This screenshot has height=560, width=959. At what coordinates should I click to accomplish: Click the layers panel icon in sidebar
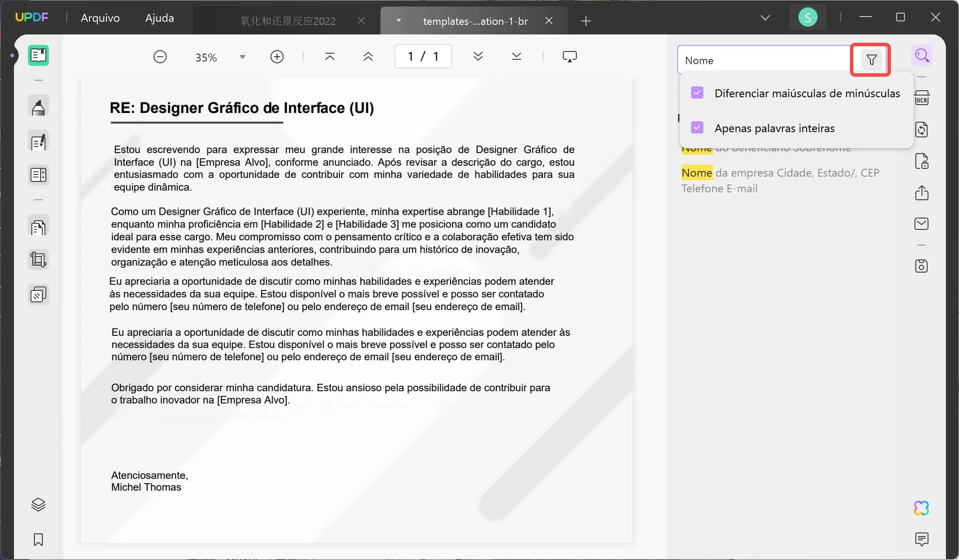(x=38, y=505)
